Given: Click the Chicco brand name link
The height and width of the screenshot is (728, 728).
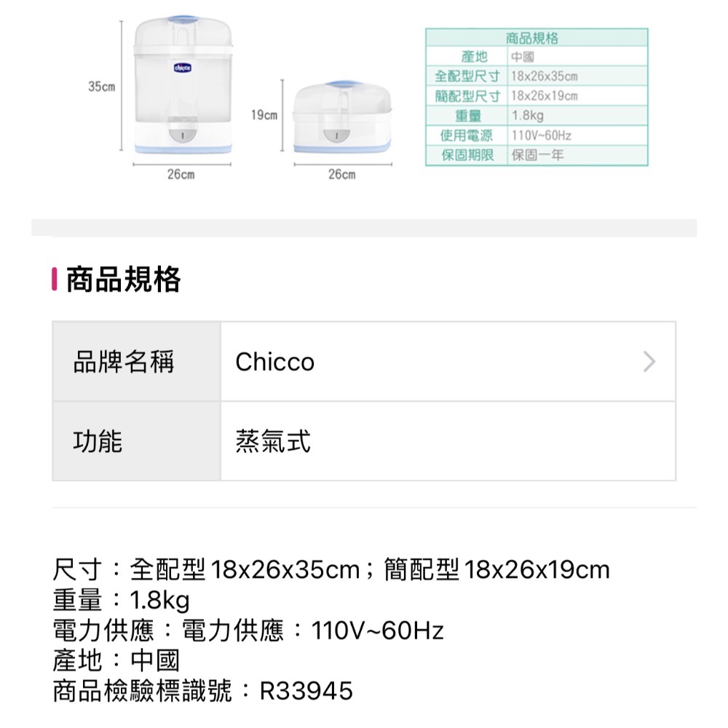Looking at the screenshot, I should [275, 362].
